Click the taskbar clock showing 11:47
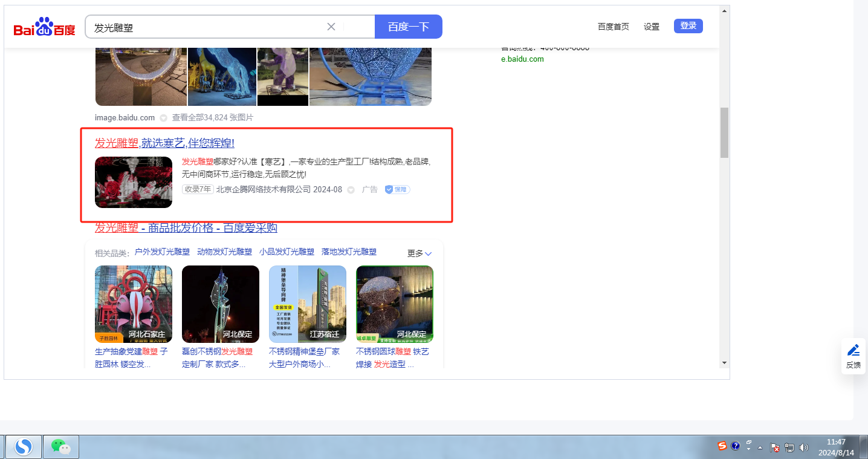Viewport: 868px width, 459px height. click(836, 447)
